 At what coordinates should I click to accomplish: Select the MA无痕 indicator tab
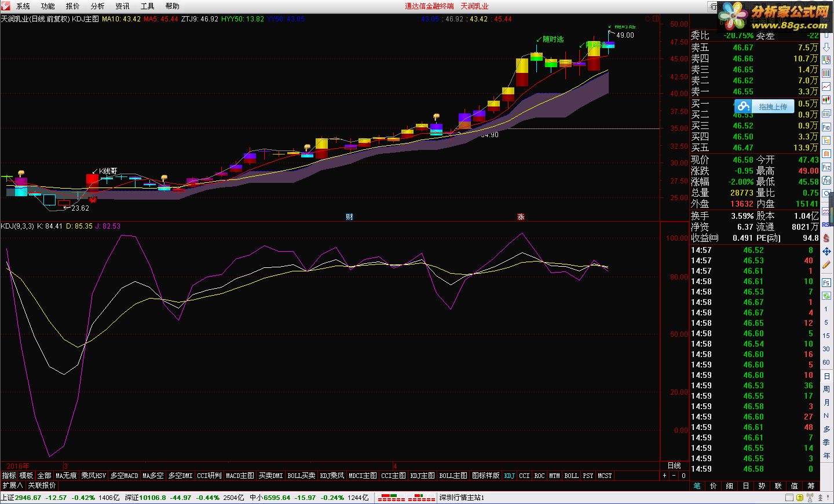coord(66,476)
